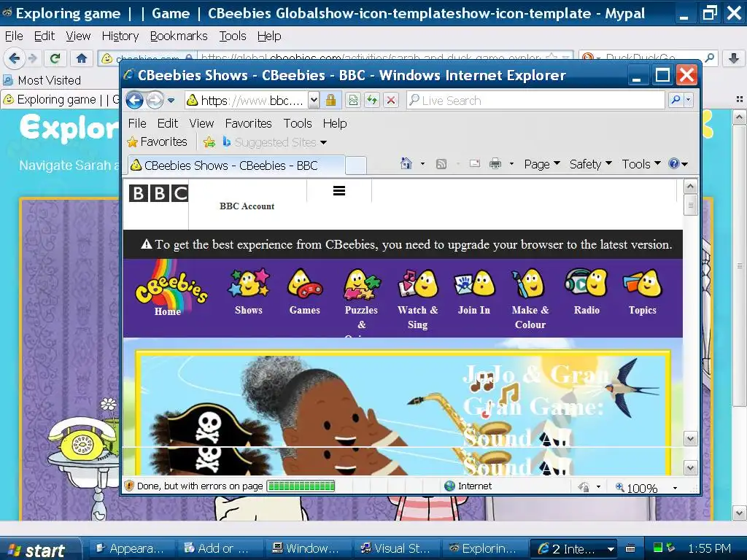This screenshot has width=747, height=560.
Task: Click the BBC logo
Action: coord(158,192)
